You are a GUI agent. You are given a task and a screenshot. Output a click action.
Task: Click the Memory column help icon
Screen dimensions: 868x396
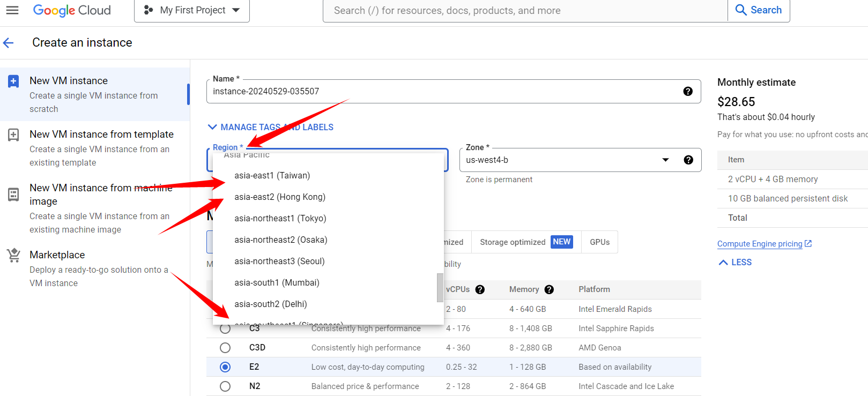(549, 289)
